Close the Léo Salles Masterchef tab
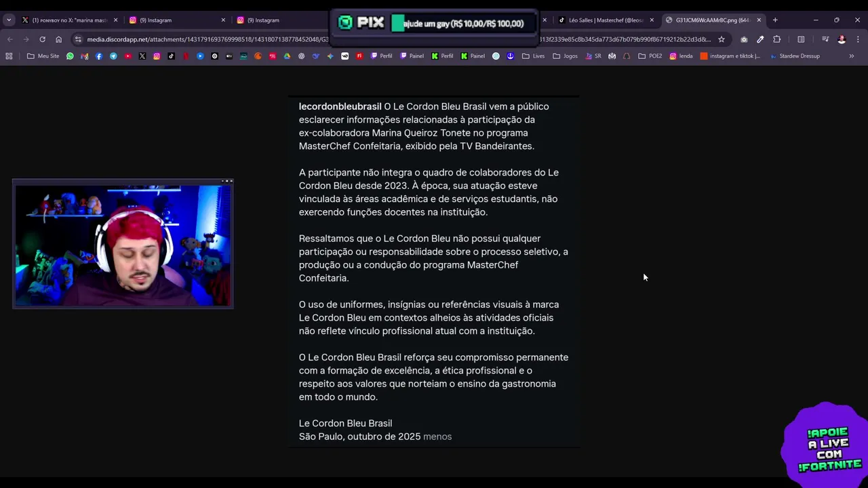868x488 pixels. pos(652,20)
